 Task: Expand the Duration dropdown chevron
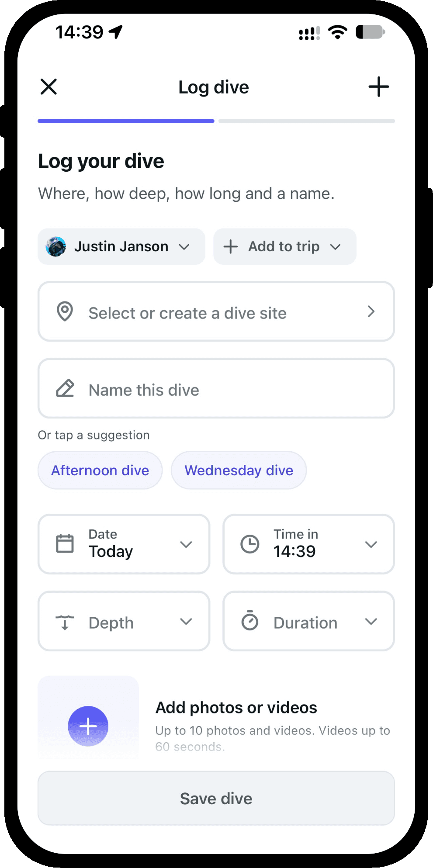(371, 621)
